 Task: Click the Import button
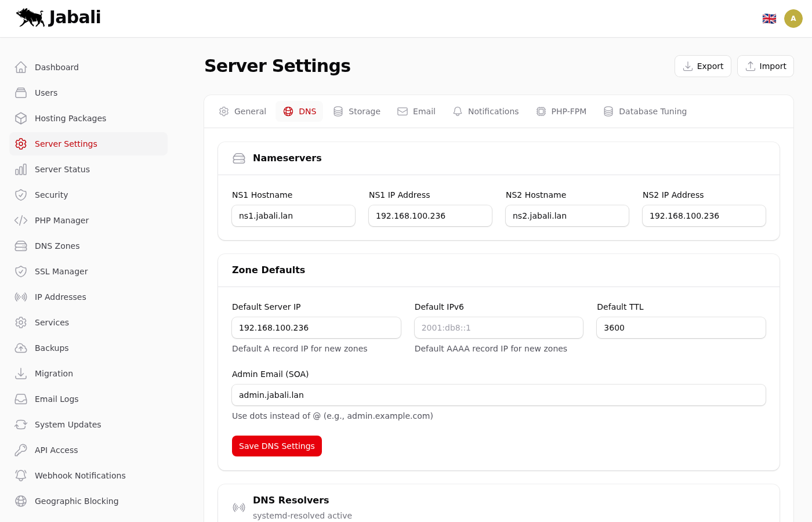point(765,66)
